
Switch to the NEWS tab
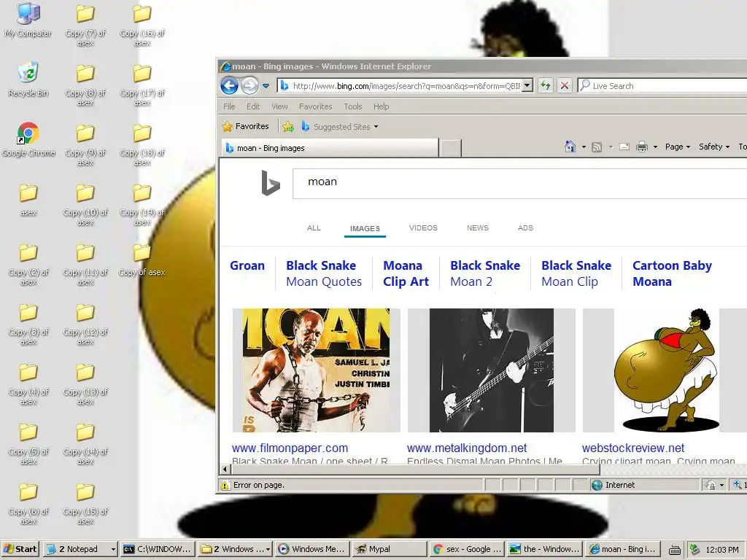[477, 228]
